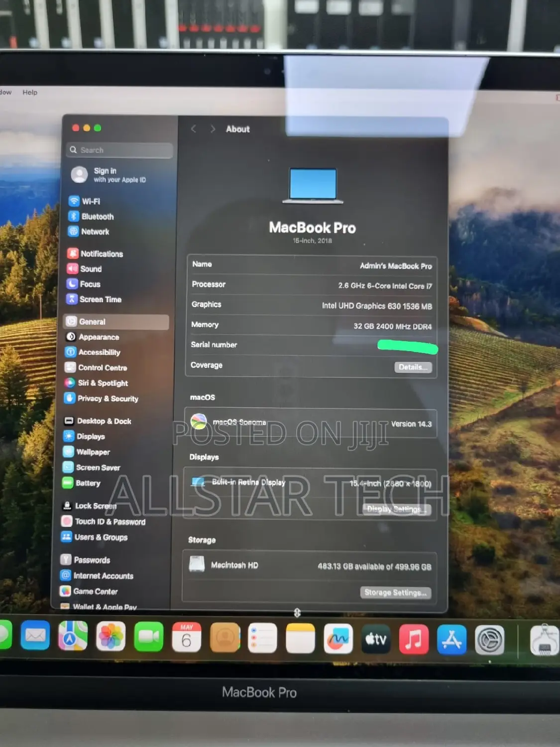Screen dimensions: 560x747
Task: Select General in sidebar
Action: (116, 322)
